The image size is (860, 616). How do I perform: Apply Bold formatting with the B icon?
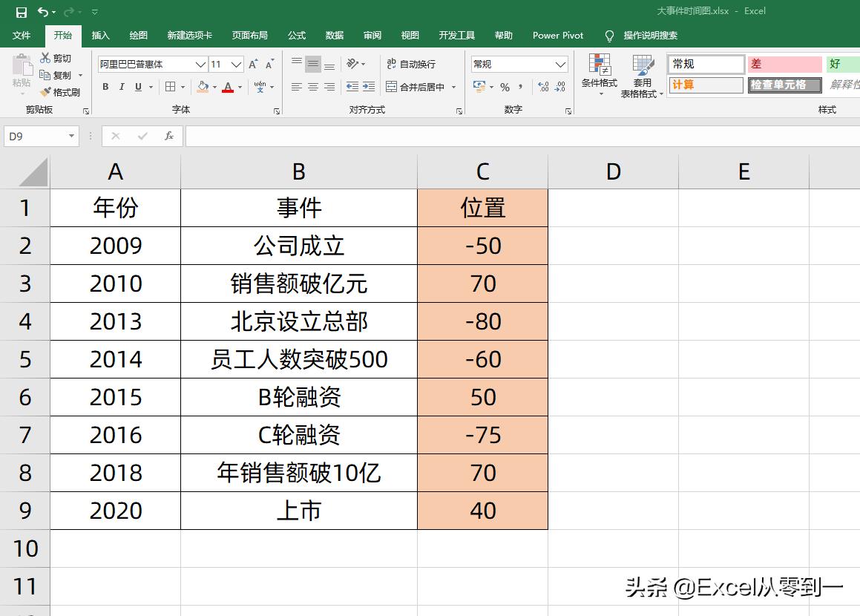105,87
